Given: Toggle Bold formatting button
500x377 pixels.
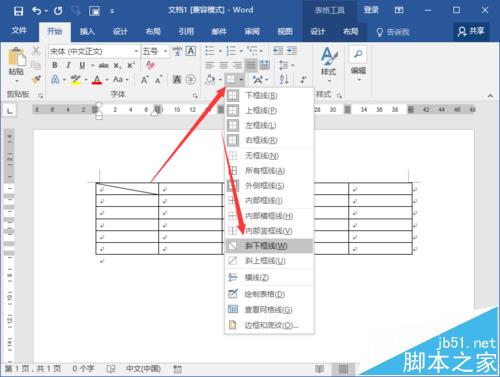Looking at the screenshot, I should click(55, 65).
